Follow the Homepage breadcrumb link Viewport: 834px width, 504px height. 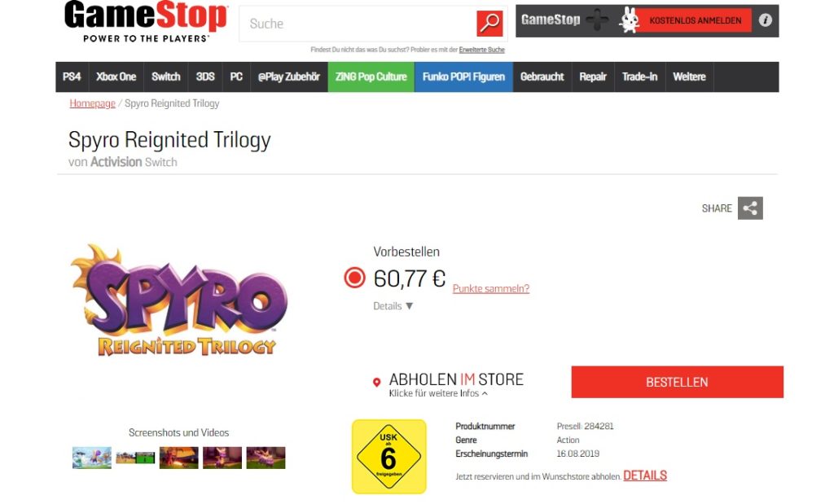pos(93,103)
